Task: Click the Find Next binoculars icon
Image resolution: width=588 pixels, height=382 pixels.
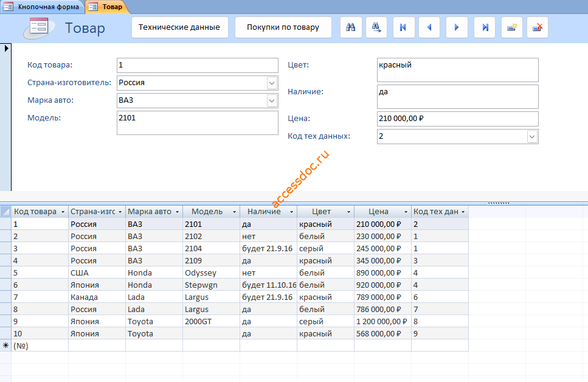Action: point(376,27)
